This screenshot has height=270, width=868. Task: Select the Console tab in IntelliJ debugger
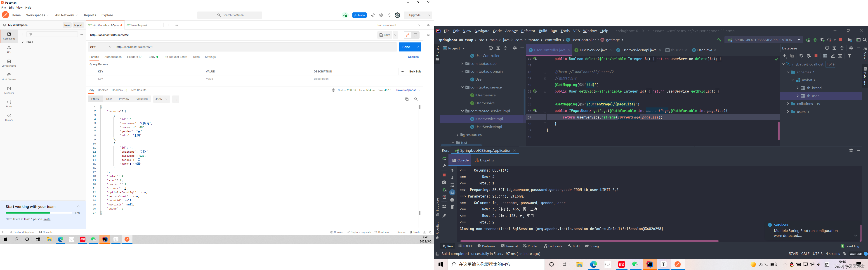(x=461, y=161)
